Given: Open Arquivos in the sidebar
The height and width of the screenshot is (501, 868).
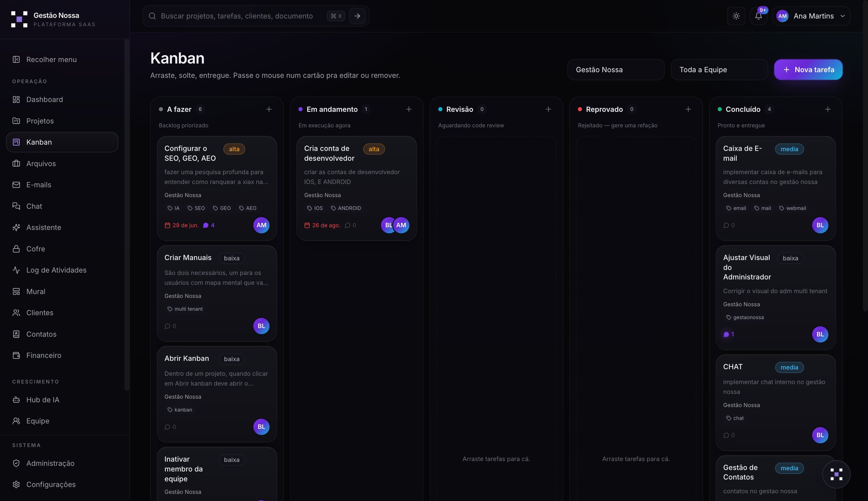Looking at the screenshot, I should point(62,163).
